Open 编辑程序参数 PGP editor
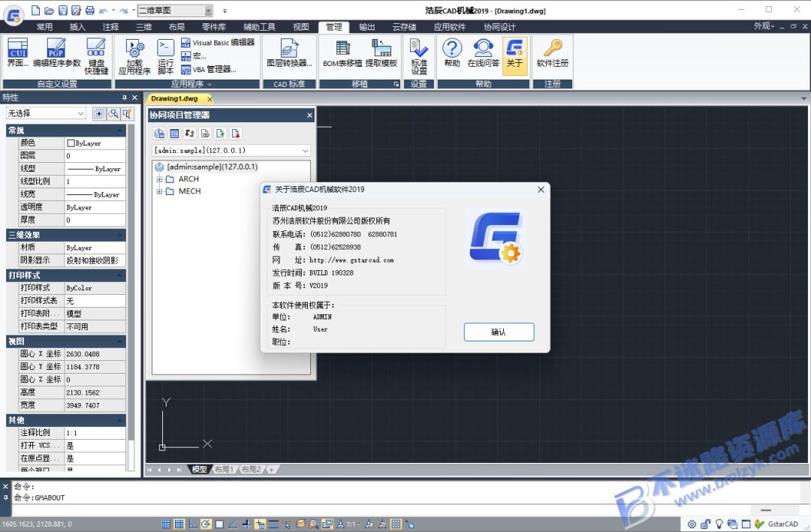811x532 pixels. point(56,53)
